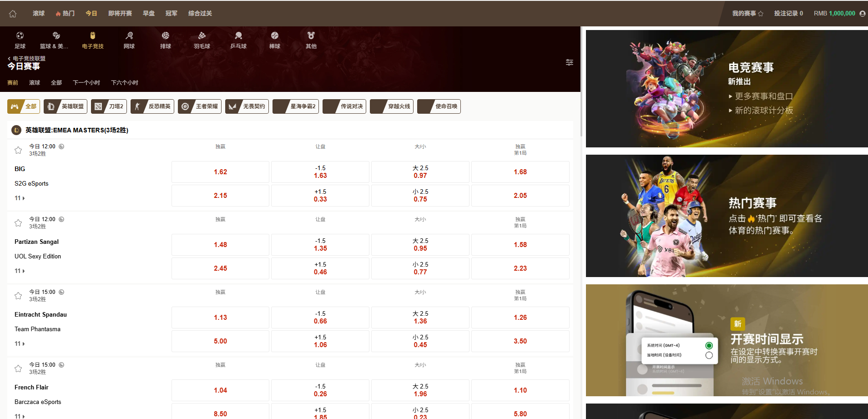Switch to the 滚球 top menu item

coord(39,14)
